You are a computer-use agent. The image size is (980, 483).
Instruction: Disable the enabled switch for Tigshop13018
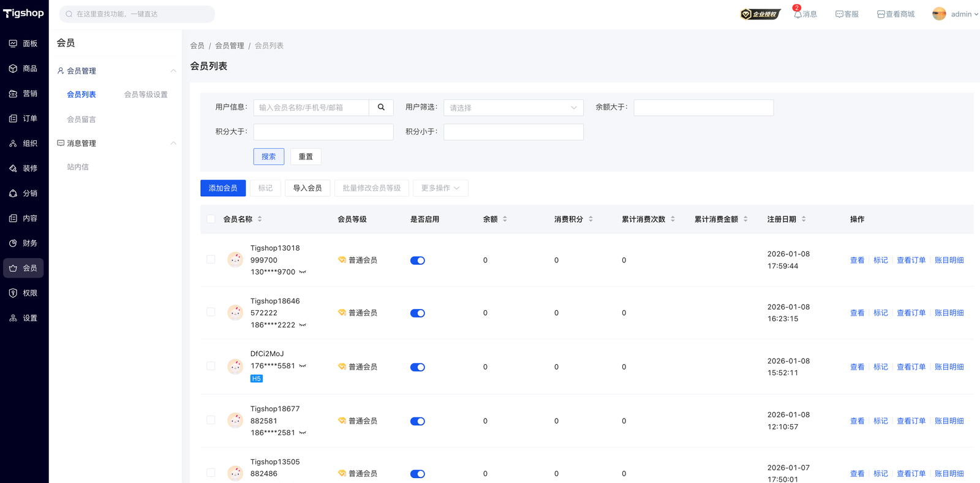pos(418,261)
